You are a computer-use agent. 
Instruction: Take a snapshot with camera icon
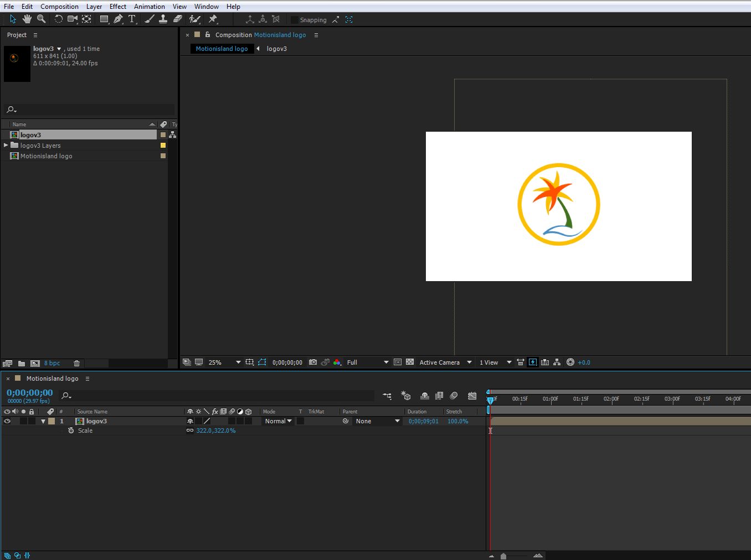(x=313, y=362)
